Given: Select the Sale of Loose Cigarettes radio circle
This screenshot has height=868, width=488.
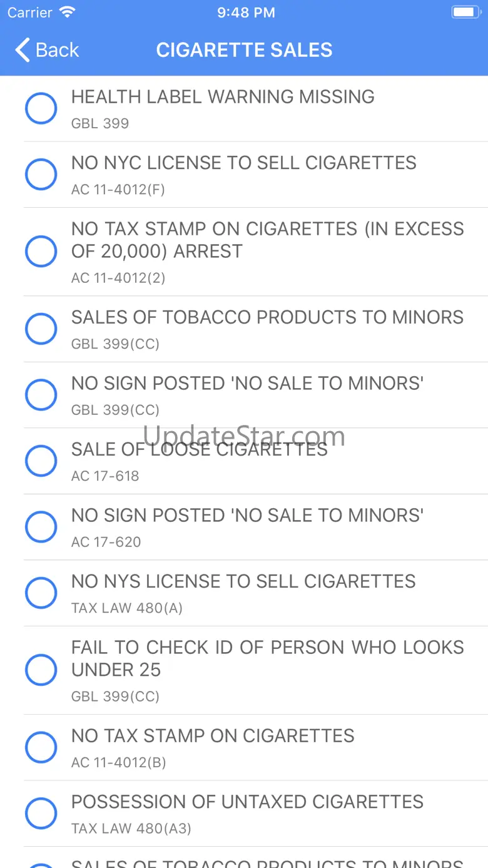Looking at the screenshot, I should 41,461.
